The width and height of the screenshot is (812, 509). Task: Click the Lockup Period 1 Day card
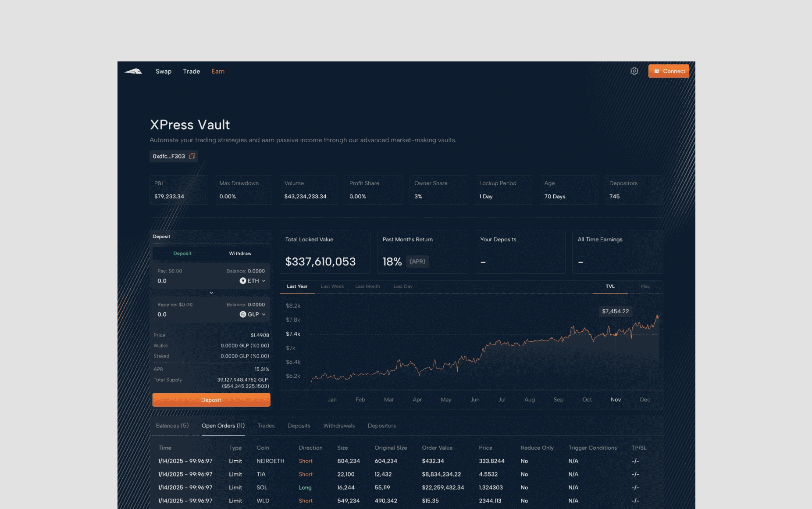point(504,190)
